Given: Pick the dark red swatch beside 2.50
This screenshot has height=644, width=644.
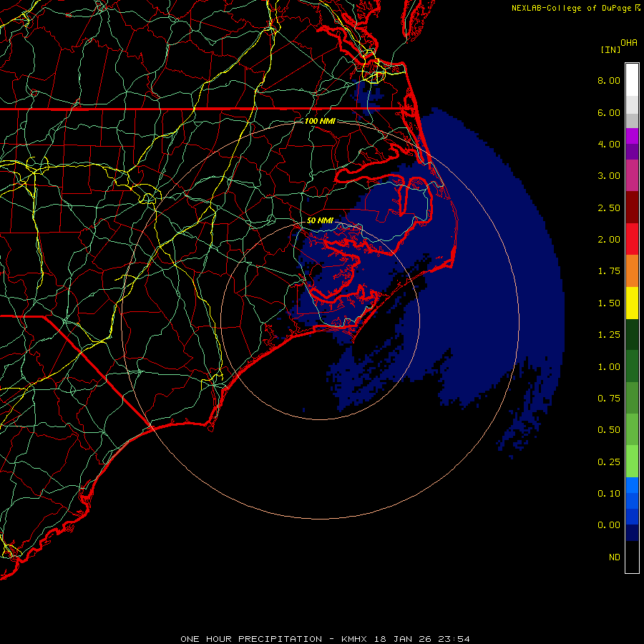Looking at the screenshot, I should coord(632,208).
